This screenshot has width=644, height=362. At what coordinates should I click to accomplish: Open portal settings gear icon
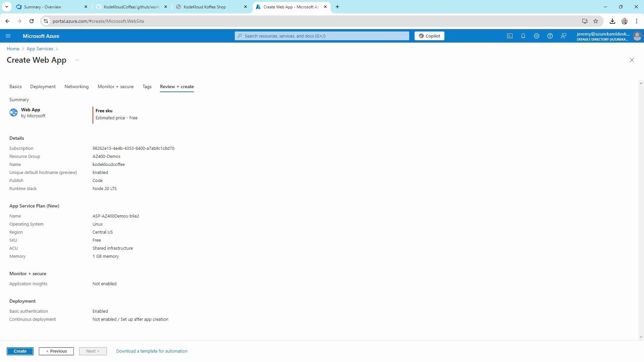click(537, 36)
